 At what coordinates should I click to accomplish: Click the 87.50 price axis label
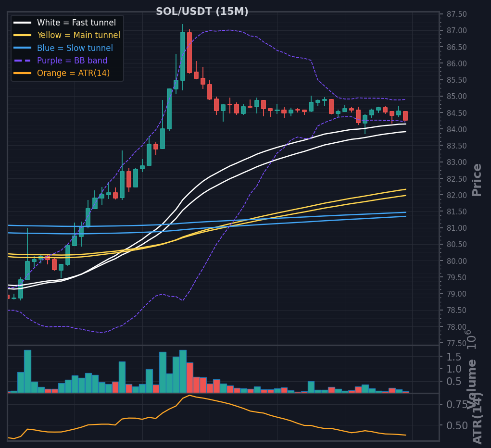click(x=456, y=14)
